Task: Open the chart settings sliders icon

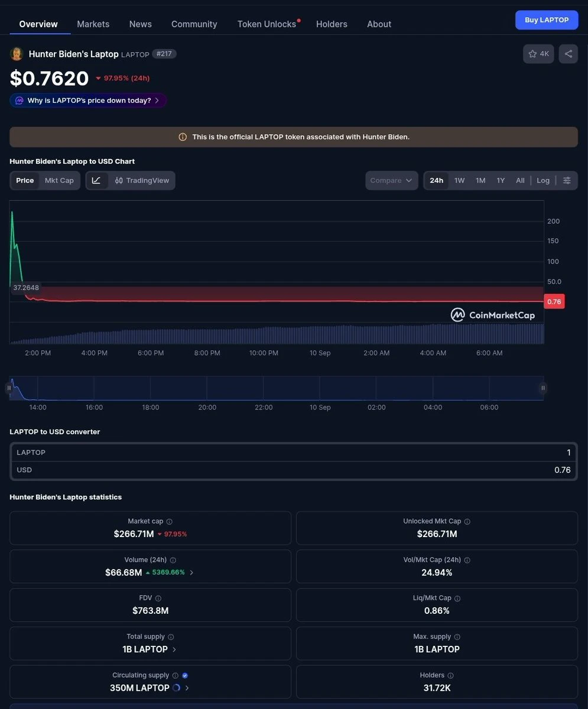Action: [567, 180]
